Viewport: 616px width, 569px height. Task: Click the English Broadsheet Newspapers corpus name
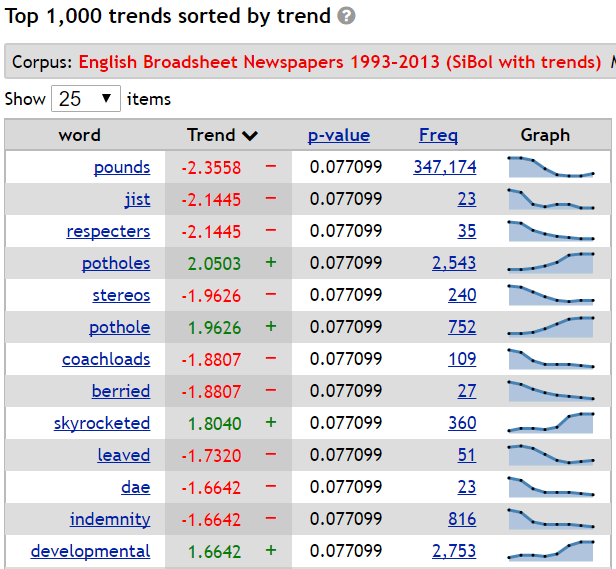(340, 62)
